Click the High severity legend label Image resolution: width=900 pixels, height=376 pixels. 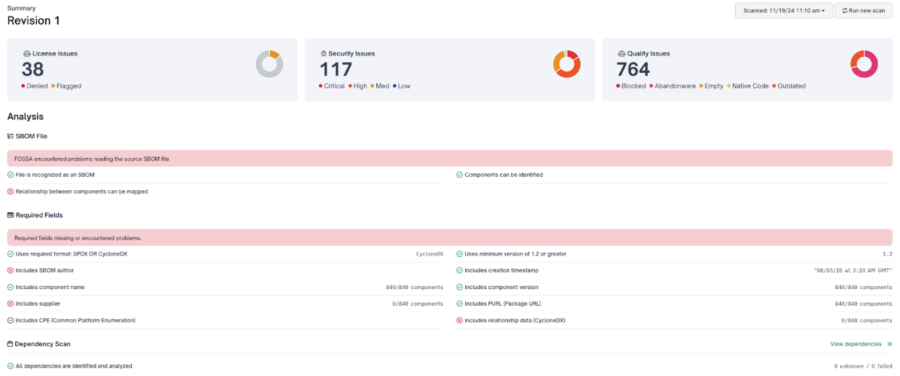pos(360,86)
